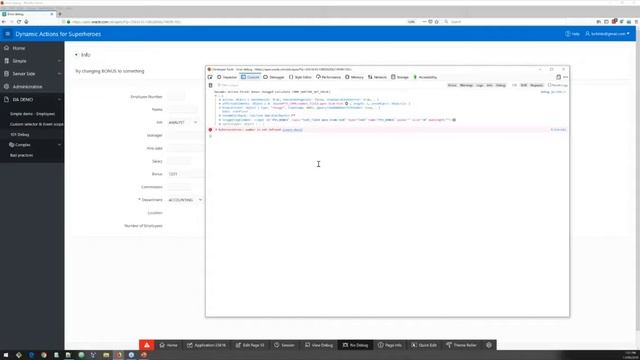
Task: Switch to the Style Editor tab
Action: coord(300,77)
